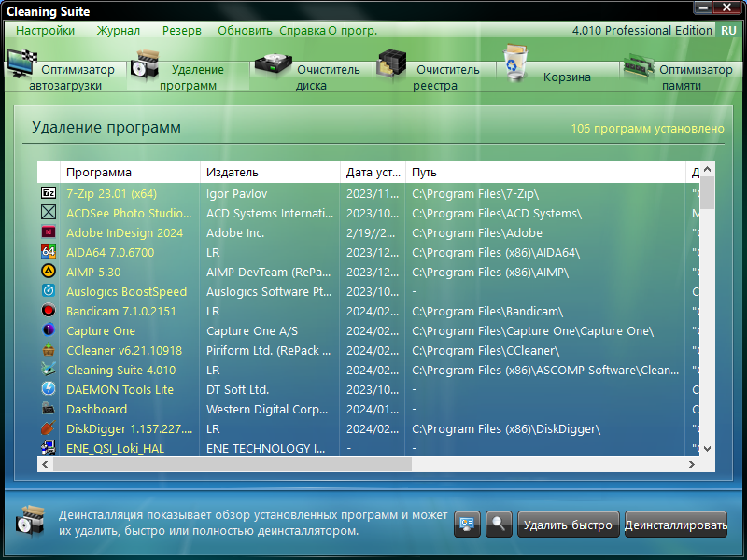Click the vertical scrollbar down arrow
Viewport: 747px width, 560px height.
(x=708, y=449)
